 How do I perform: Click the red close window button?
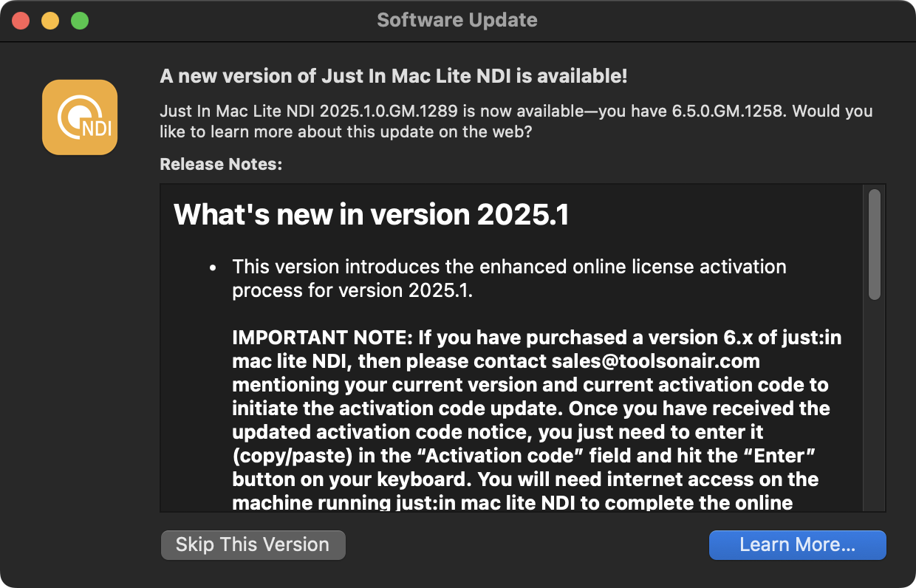(21, 21)
